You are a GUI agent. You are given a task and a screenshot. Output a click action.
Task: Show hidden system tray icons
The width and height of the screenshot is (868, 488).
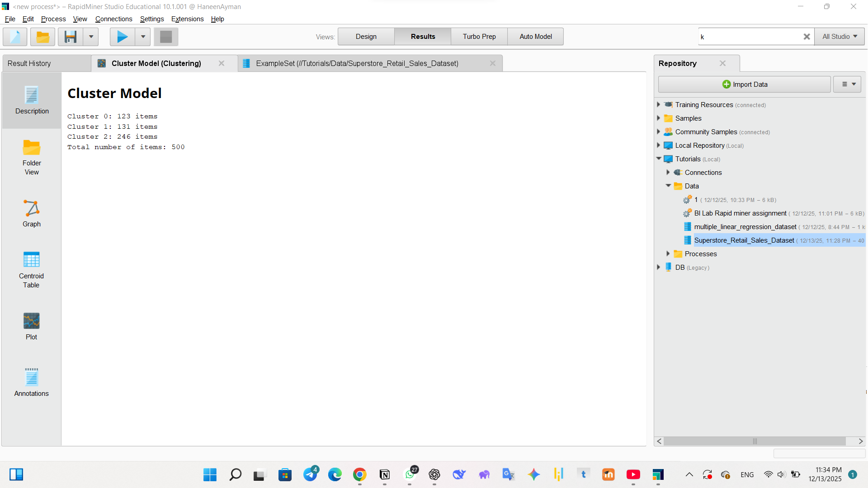coord(689,474)
